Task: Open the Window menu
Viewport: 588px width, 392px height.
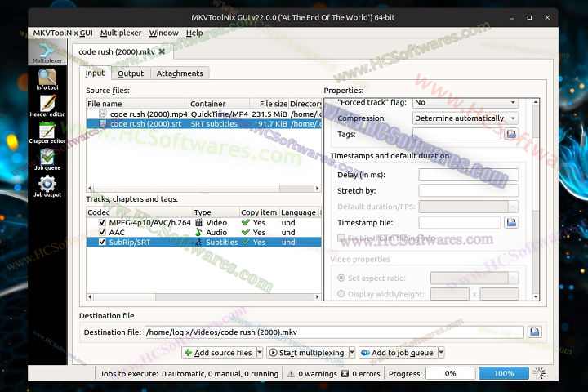Action: coord(163,33)
